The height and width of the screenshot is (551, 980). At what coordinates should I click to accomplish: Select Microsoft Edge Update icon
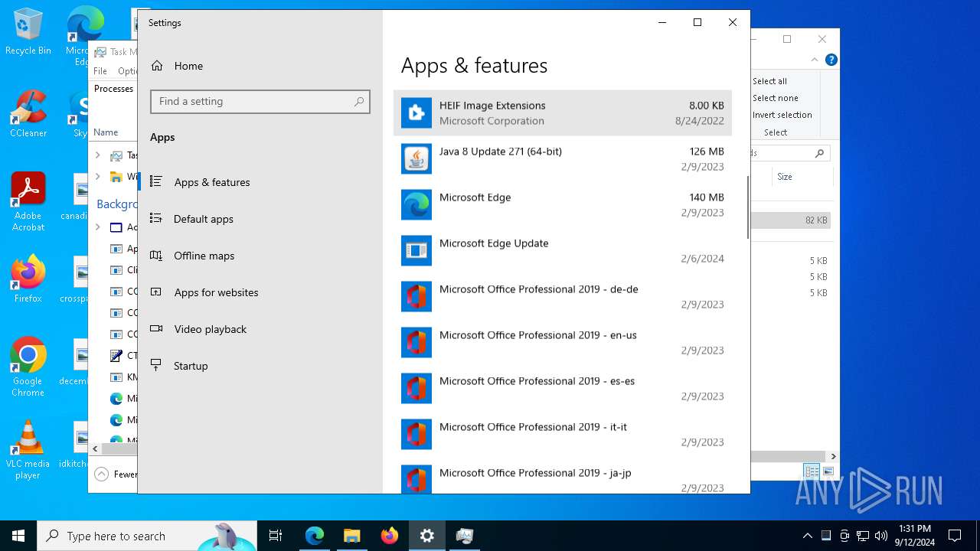pos(416,251)
